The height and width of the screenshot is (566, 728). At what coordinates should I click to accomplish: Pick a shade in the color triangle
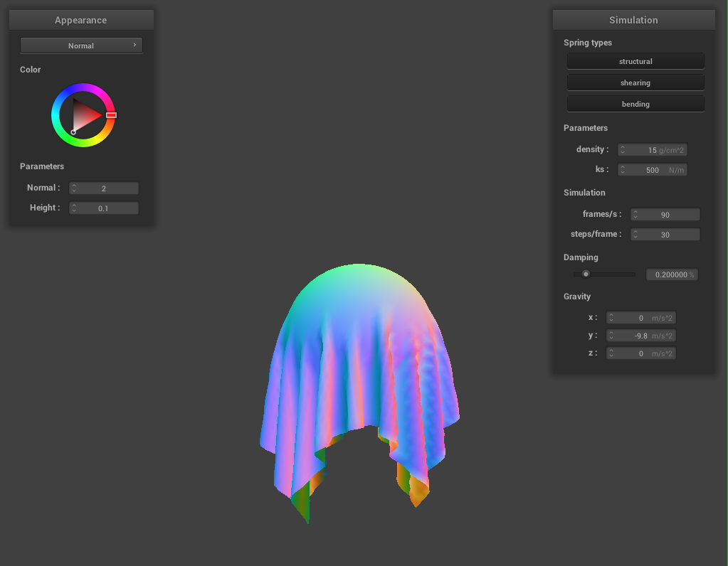[85, 115]
